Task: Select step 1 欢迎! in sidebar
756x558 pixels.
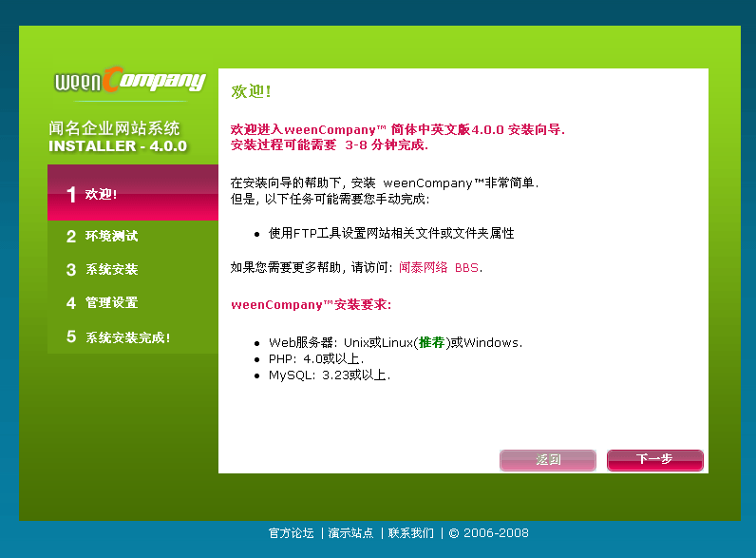Action: point(133,193)
